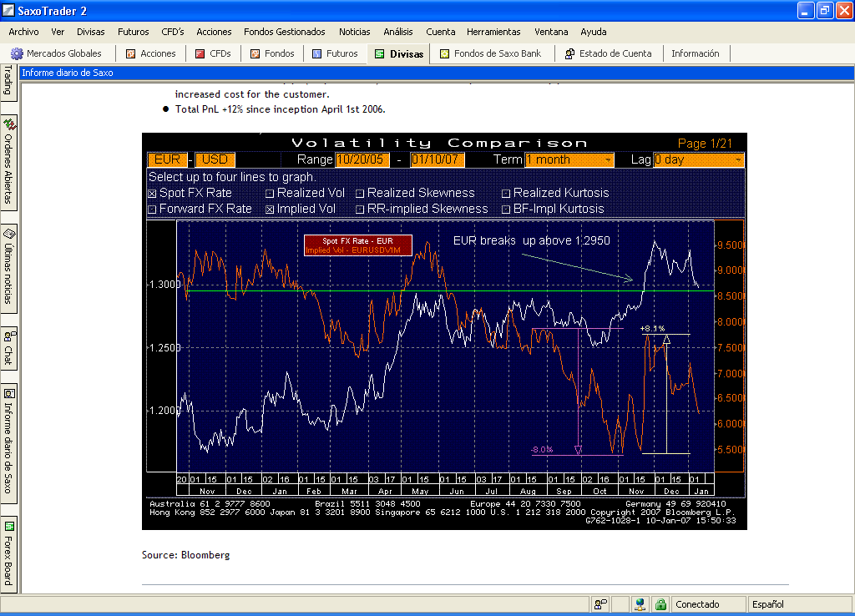Click the Chat sidebar icon
855x616 pixels.
[x=9, y=336]
